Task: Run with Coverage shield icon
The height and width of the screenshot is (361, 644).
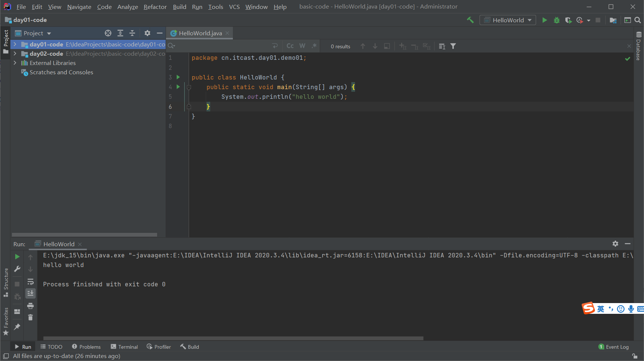Action: (x=568, y=20)
